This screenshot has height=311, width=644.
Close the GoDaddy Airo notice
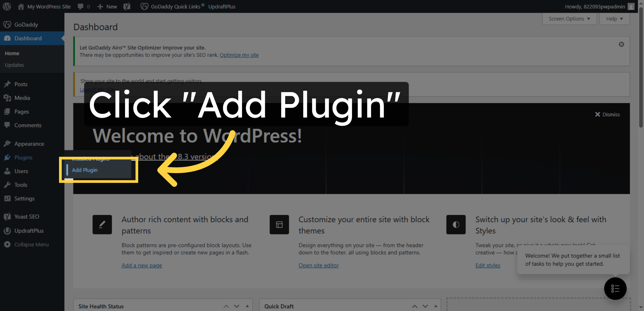[621, 44]
